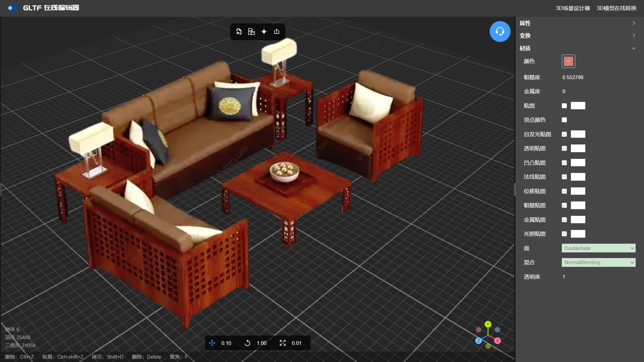Click the GLTF editor logo icon

12,8
